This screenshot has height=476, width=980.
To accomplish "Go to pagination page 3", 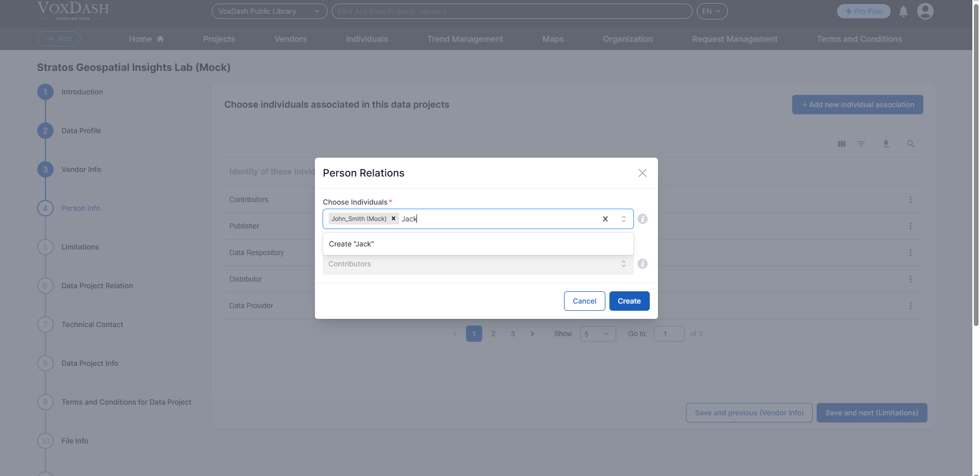I will (512, 334).
